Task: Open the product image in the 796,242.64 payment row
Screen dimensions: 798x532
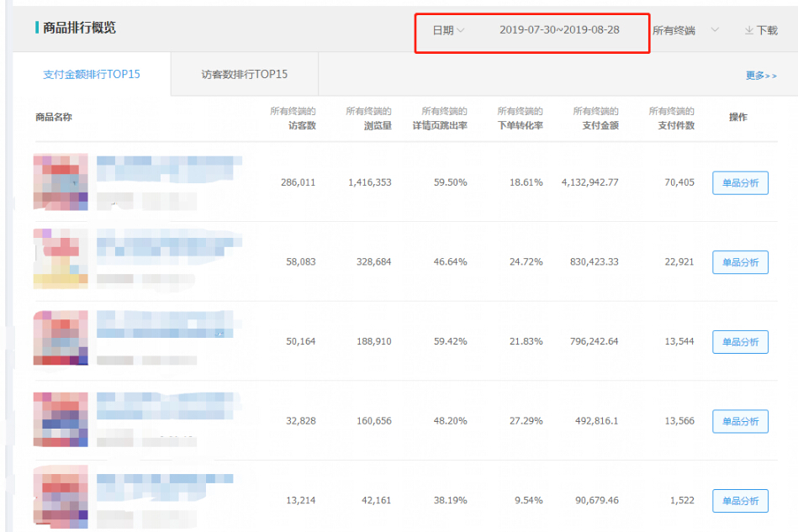Action: pos(61,338)
